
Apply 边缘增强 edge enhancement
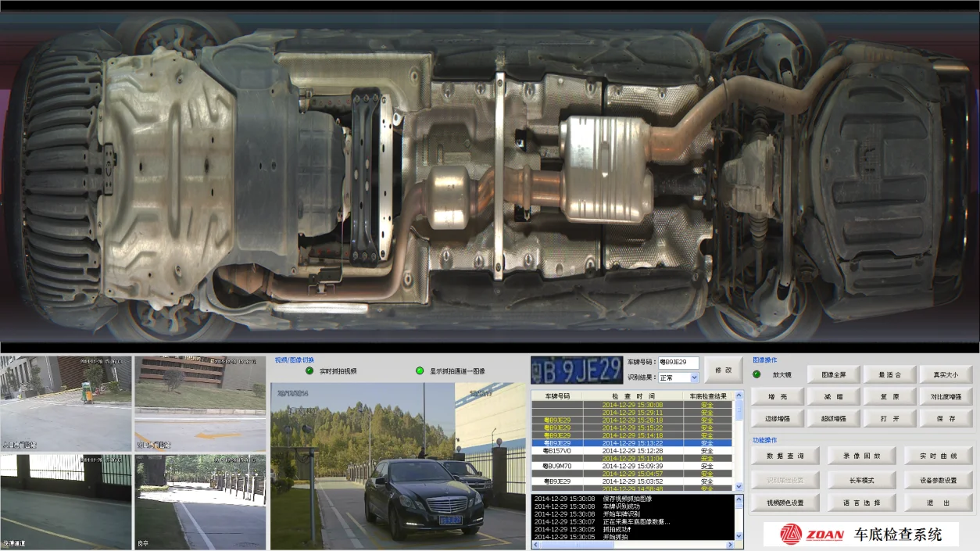point(778,418)
